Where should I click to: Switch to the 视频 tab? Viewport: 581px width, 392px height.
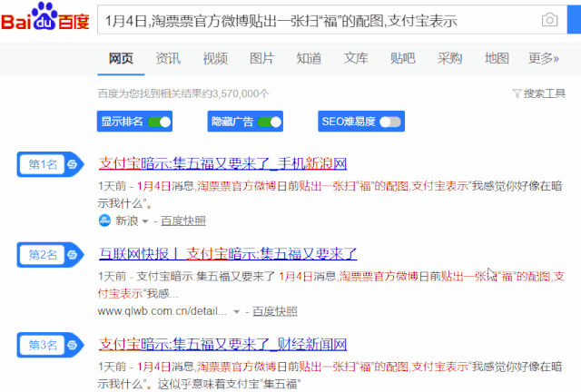click(215, 58)
